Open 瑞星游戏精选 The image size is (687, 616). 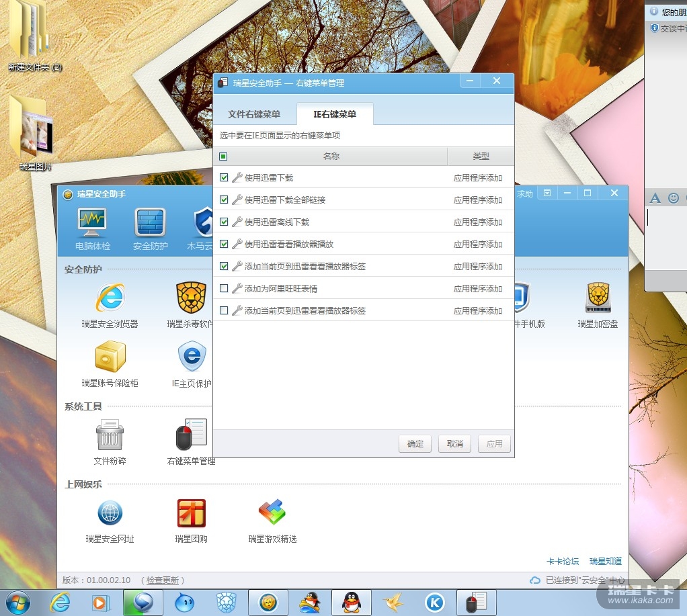(x=272, y=520)
